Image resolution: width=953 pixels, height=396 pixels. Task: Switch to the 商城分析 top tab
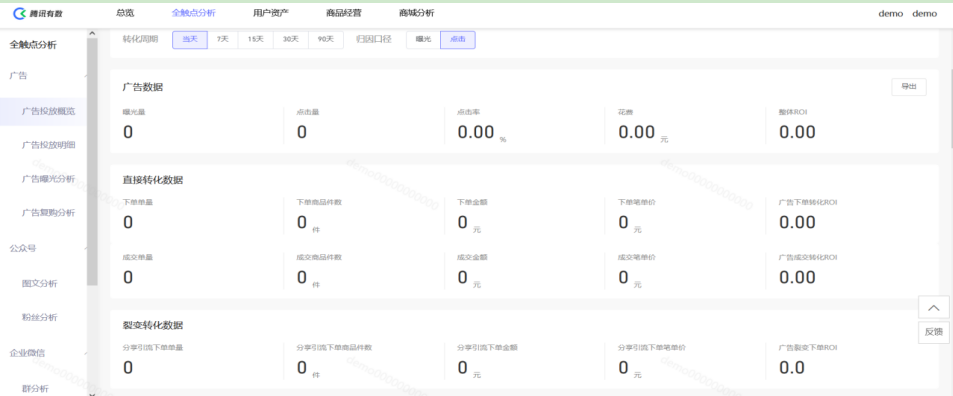pyautogui.click(x=417, y=13)
